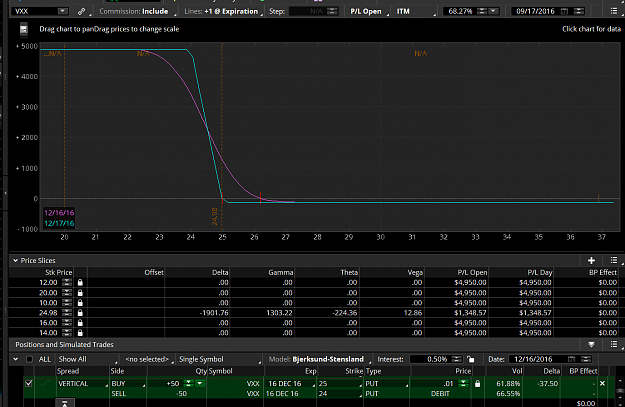Viewport: 625px width, 407px height.
Task: Click the 12/16/16 magenta line legend
Action: point(59,213)
